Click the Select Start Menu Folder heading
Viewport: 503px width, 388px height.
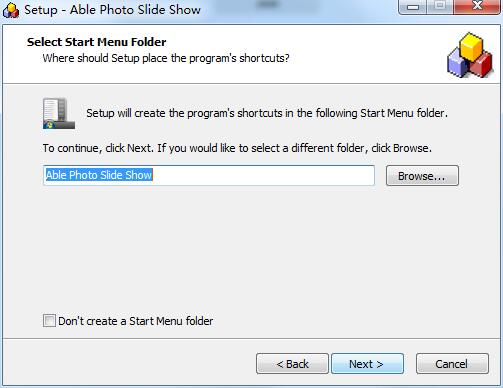click(x=97, y=42)
